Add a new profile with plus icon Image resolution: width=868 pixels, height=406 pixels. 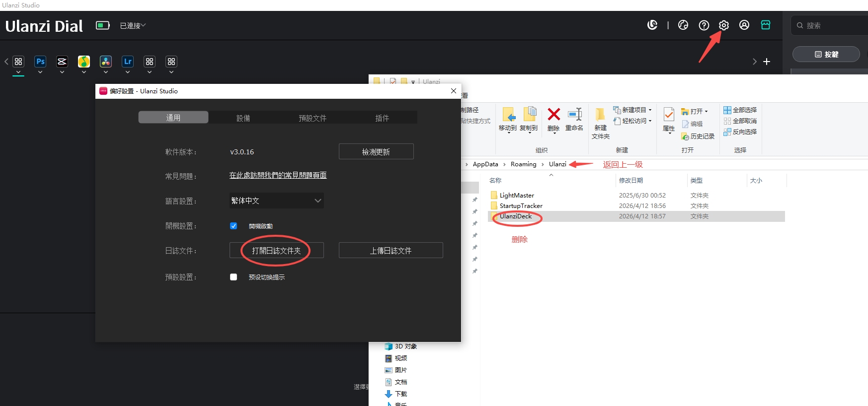(x=767, y=62)
